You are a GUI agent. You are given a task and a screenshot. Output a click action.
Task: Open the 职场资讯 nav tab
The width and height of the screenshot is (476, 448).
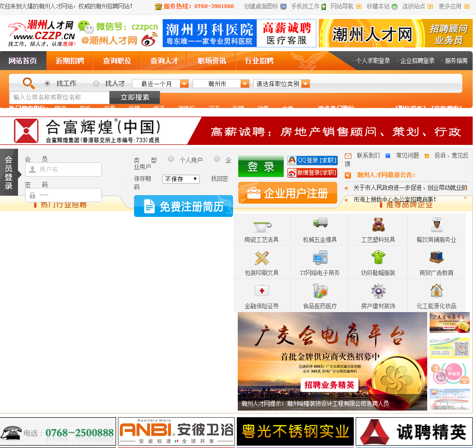tap(212, 61)
